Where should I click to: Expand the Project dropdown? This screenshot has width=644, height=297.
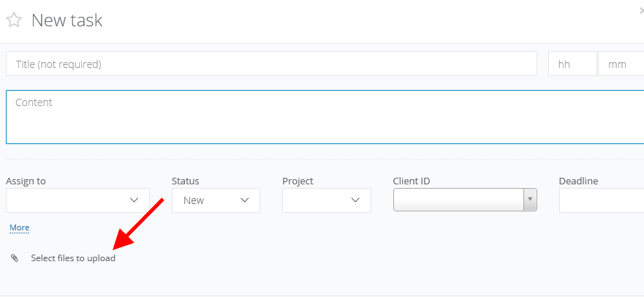326,200
